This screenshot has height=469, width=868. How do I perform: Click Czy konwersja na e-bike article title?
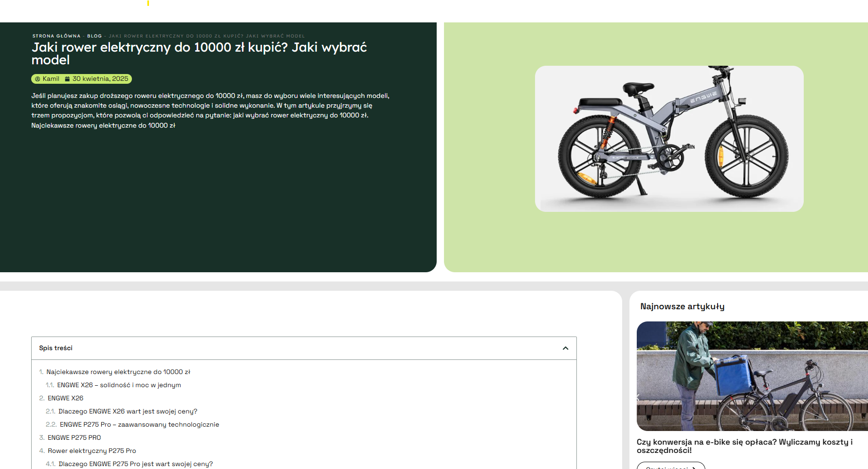click(744, 446)
